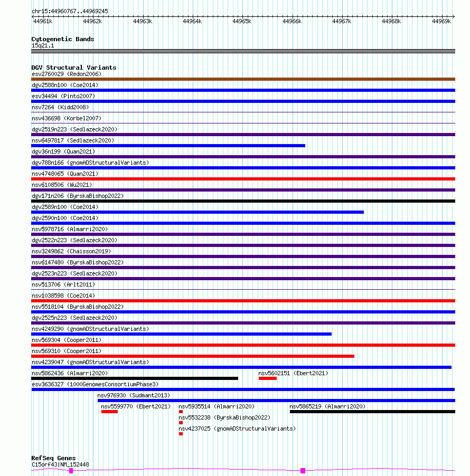
Task: Click the blue nsv6497817 feature bar
Action: pyautogui.click(x=168, y=146)
